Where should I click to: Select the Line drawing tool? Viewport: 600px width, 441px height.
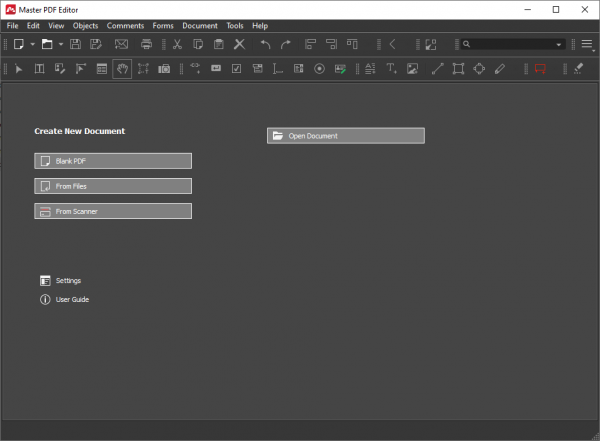(438, 69)
